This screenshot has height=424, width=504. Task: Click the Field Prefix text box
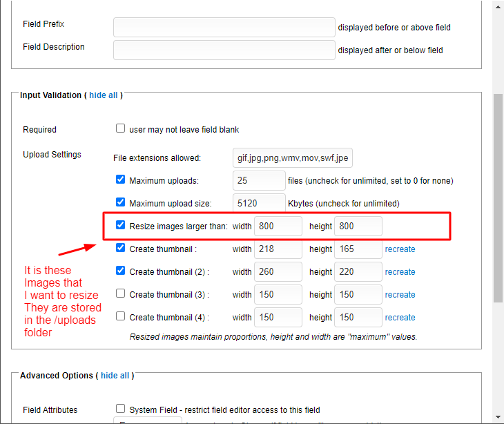pos(224,28)
